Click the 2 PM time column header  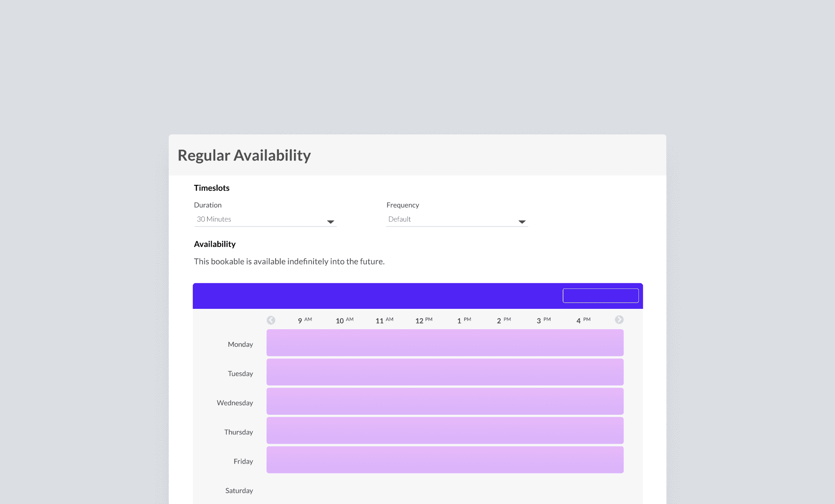pos(504,321)
